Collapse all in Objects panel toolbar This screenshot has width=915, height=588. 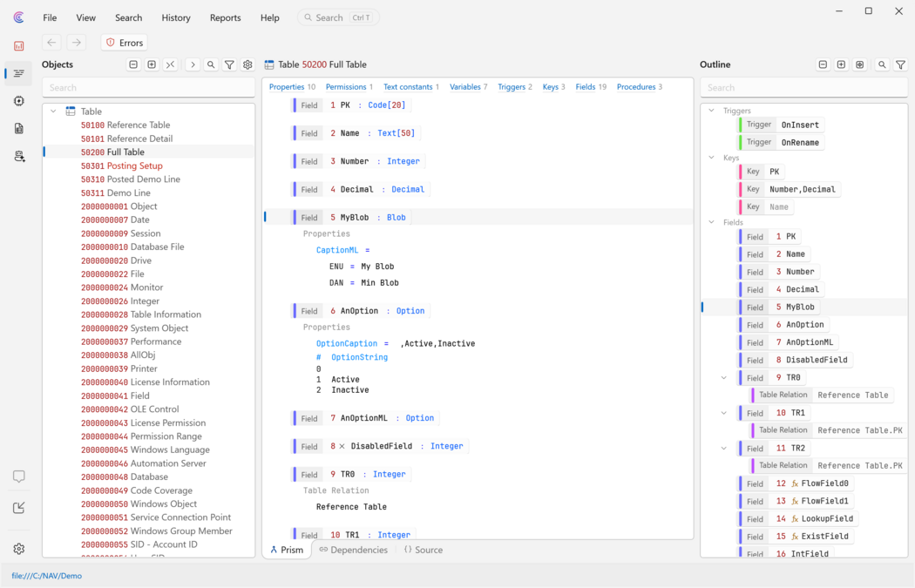pos(133,64)
